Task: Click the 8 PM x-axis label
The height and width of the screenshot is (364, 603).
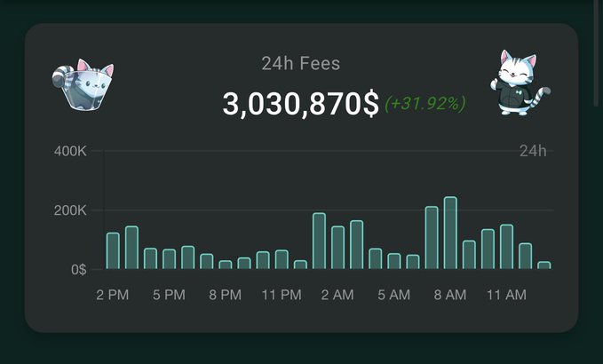Action: [x=226, y=295]
